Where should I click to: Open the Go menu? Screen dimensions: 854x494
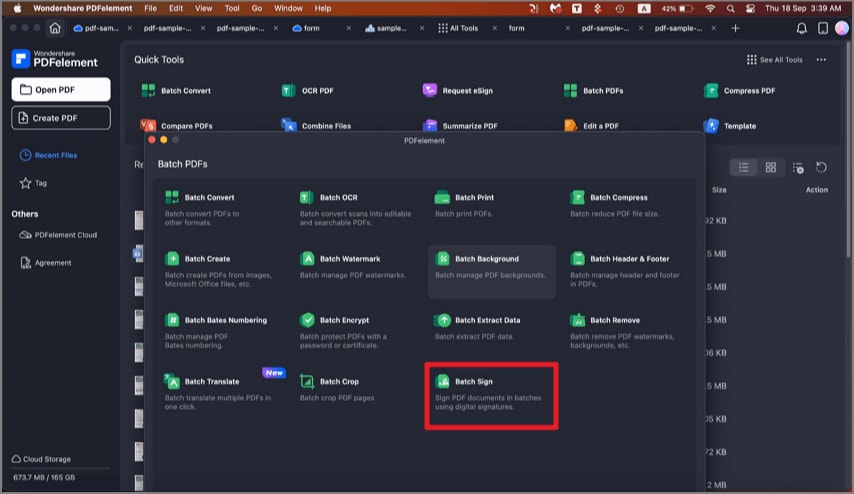pos(257,8)
